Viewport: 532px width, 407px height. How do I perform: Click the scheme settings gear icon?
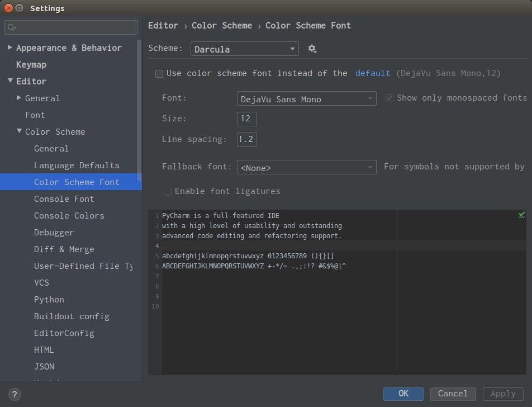312,49
